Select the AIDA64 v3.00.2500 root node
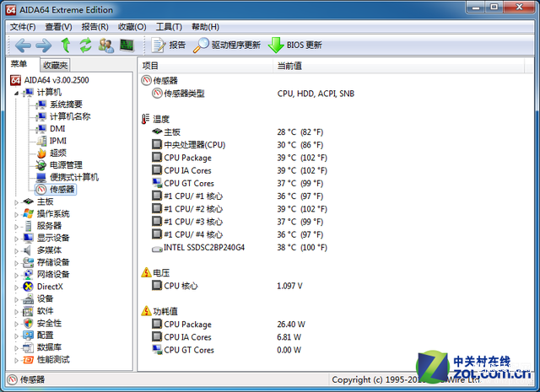Screen dimensions: 540x392 [50, 80]
